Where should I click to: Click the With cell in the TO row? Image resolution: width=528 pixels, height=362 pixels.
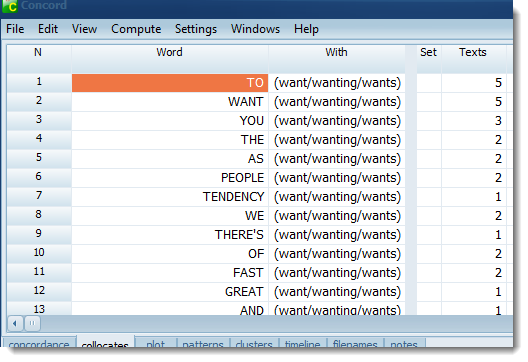(337, 83)
